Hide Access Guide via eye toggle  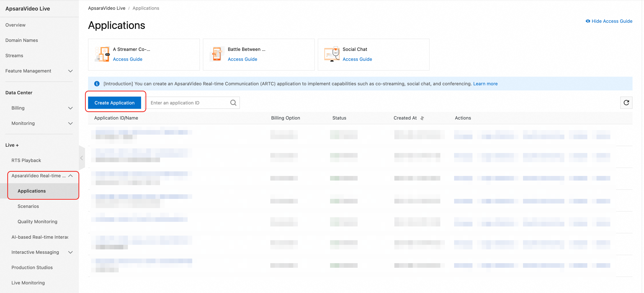coord(609,21)
